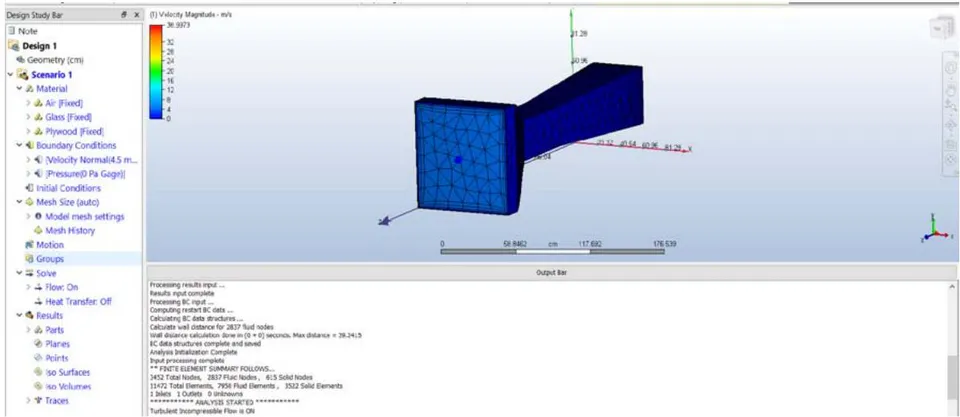Click the ViewCube in the viewport corner
960x417 pixels.
(x=940, y=29)
